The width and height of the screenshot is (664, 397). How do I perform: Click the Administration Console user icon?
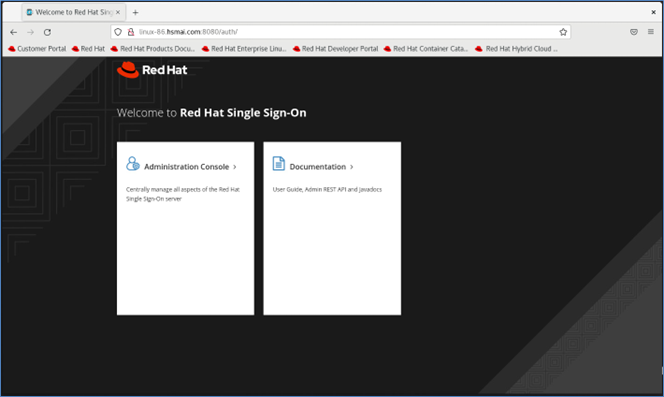point(133,164)
